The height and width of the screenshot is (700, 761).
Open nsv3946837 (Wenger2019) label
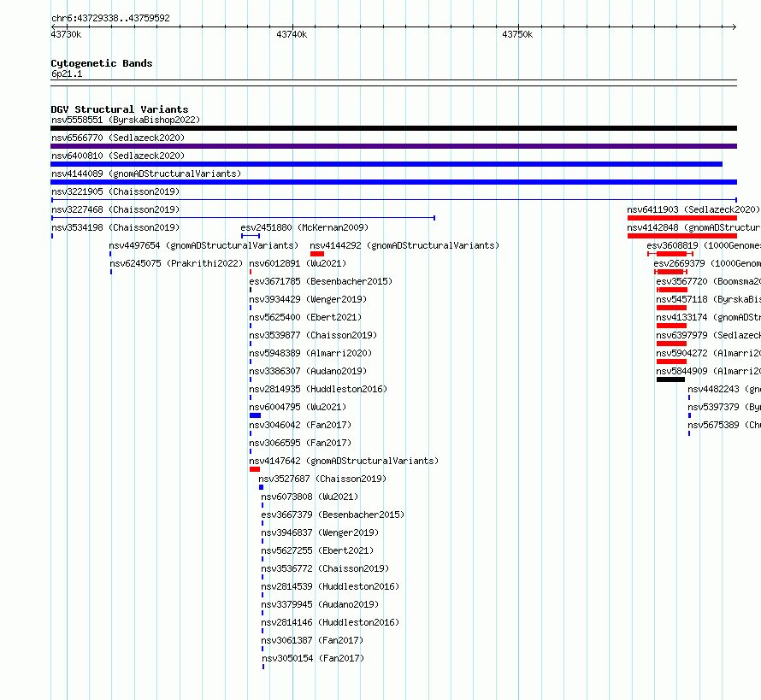pyautogui.click(x=320, y=532)
